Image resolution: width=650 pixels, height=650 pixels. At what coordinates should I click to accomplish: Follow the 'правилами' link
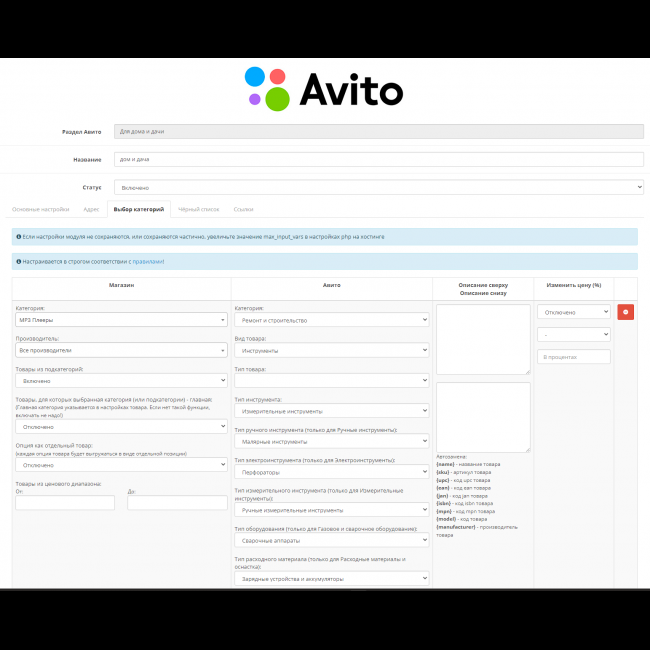(x=148, y=261)
